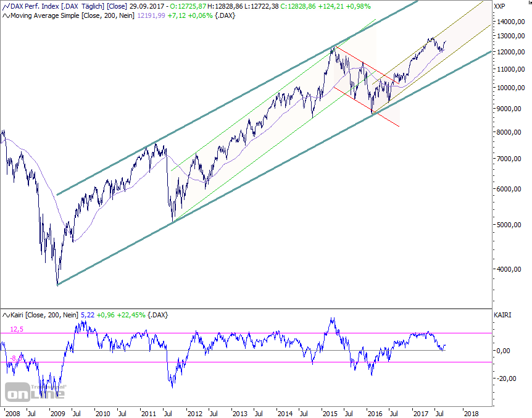This screenshot has height=418, width=532.
Task: Click the close value C:12828,86
Action: pyautogui.click(x=298, y=6)
